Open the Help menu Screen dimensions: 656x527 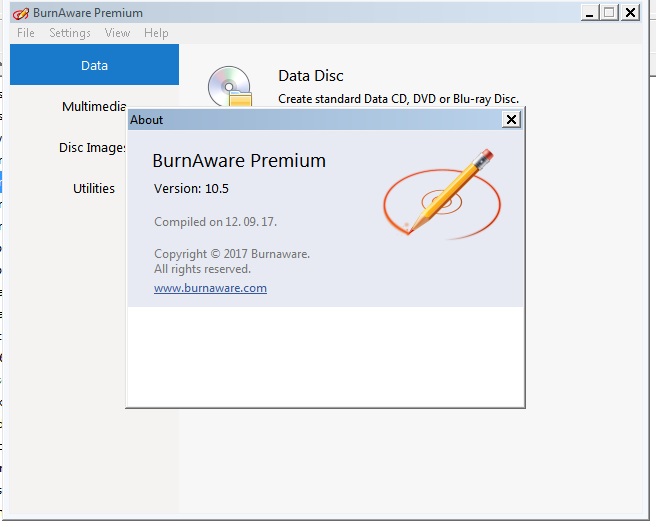coord(156,33)
